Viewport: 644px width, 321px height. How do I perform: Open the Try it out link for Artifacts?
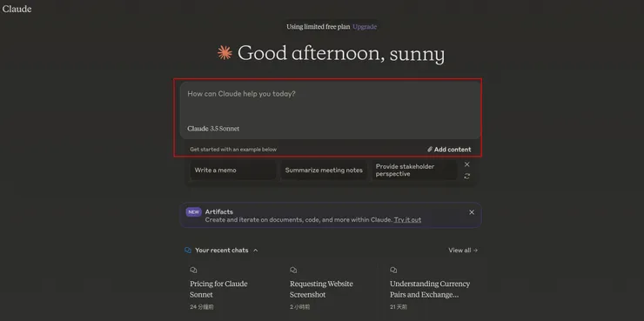[407, 219]
